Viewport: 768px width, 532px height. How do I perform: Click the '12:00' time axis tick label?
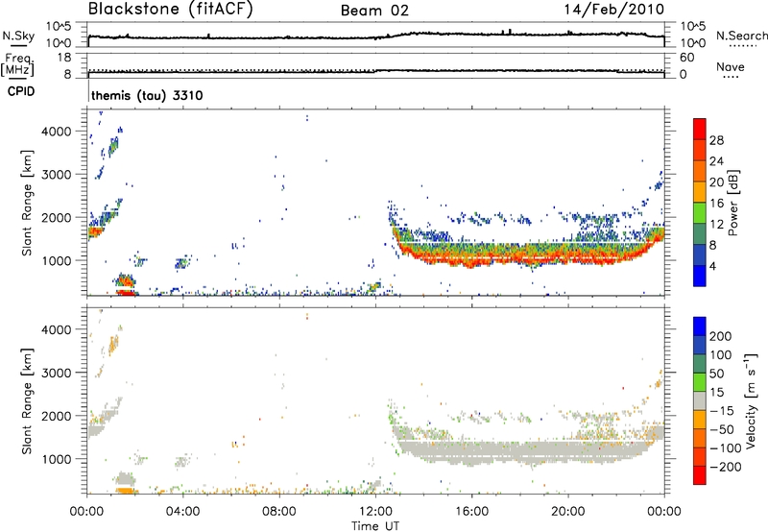click(375, 512)
